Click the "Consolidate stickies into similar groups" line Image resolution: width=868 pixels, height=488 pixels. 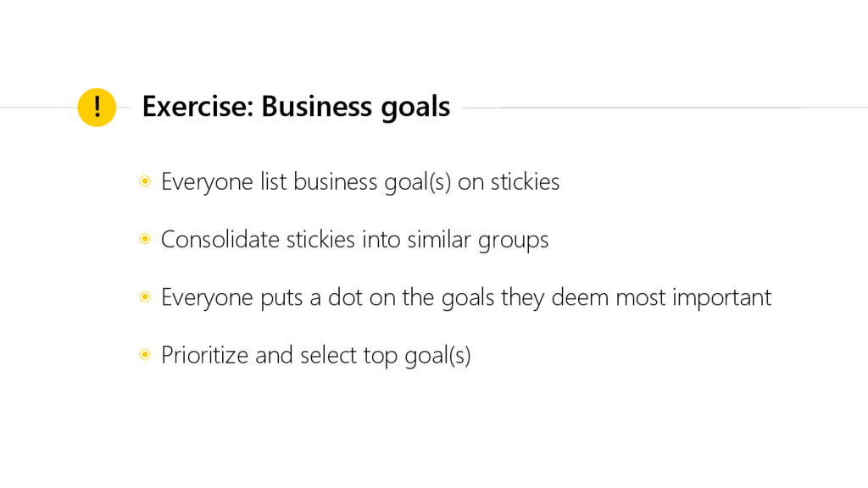[x=354, y=240]
